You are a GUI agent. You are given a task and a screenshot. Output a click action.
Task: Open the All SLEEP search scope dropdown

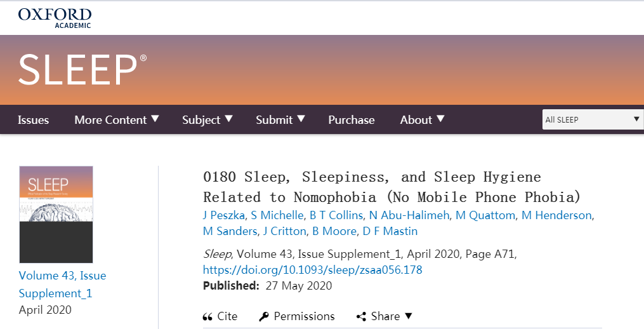[593, 119]
